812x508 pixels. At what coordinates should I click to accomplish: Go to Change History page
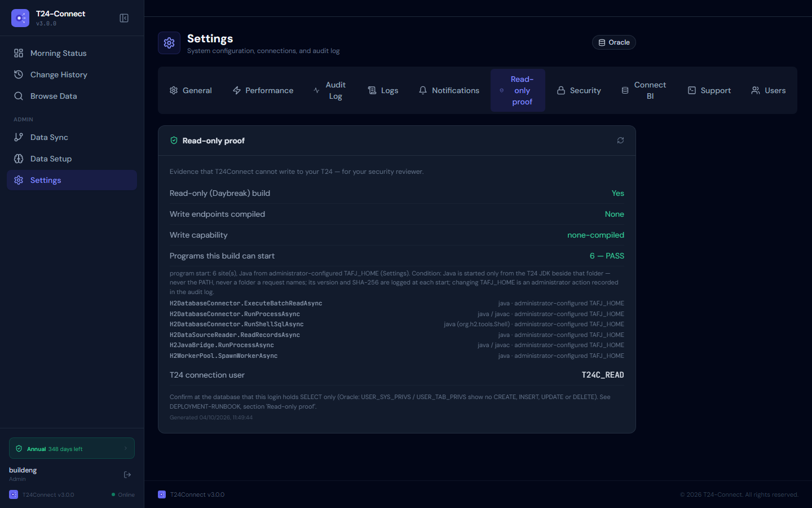72,75
